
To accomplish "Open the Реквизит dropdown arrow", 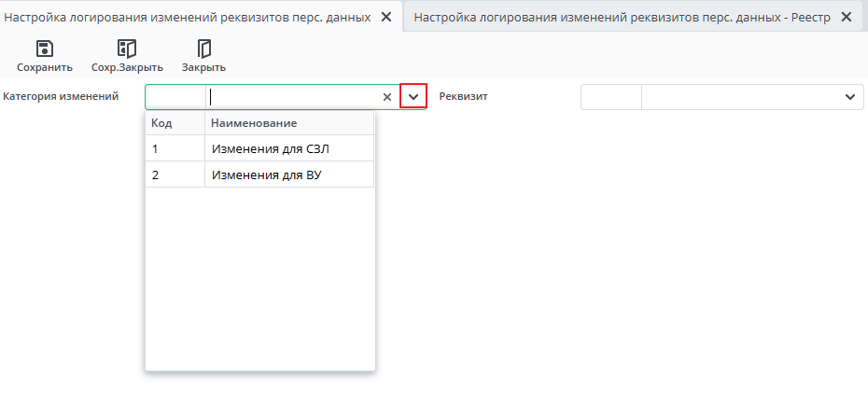I will pyautogui.click(x=850, y=97).
